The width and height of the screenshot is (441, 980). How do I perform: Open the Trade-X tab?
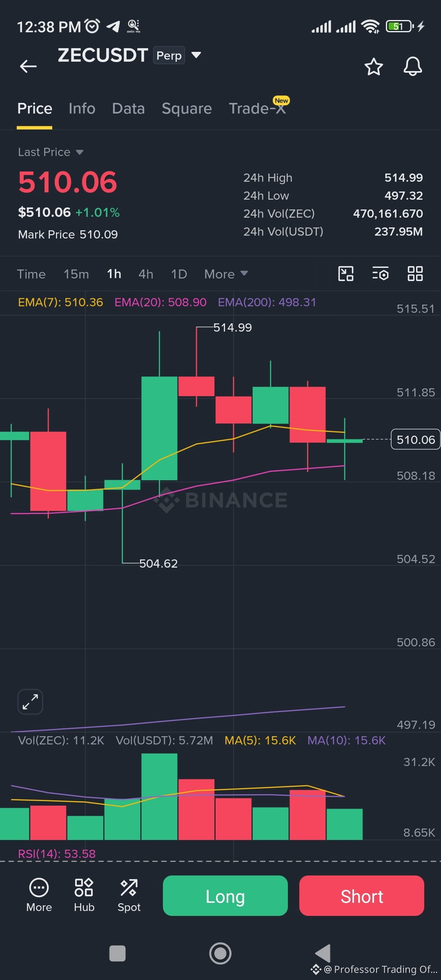257,109
